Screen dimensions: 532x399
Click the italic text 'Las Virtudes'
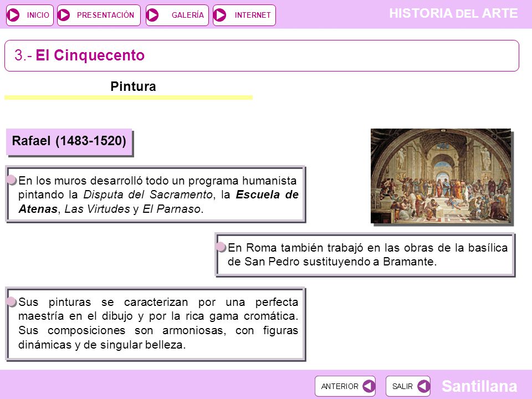[97, 209]
